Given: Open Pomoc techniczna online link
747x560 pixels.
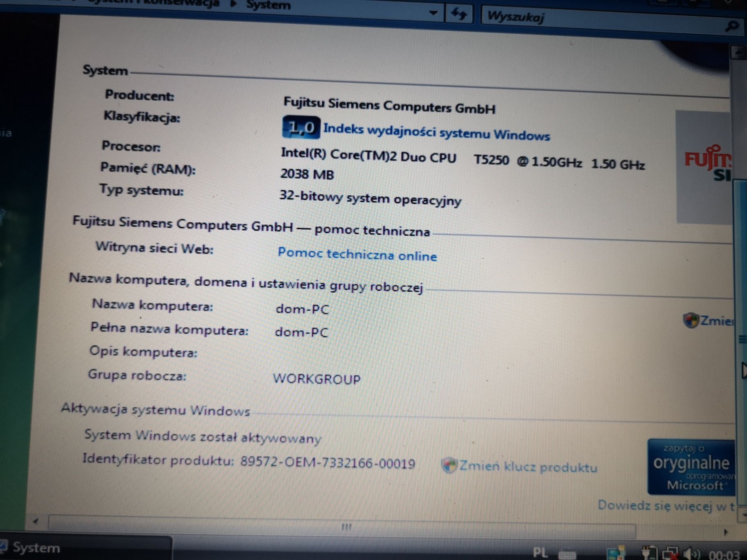Looking at the screenshot, I should pyautogui.click(x=358, y=254).
